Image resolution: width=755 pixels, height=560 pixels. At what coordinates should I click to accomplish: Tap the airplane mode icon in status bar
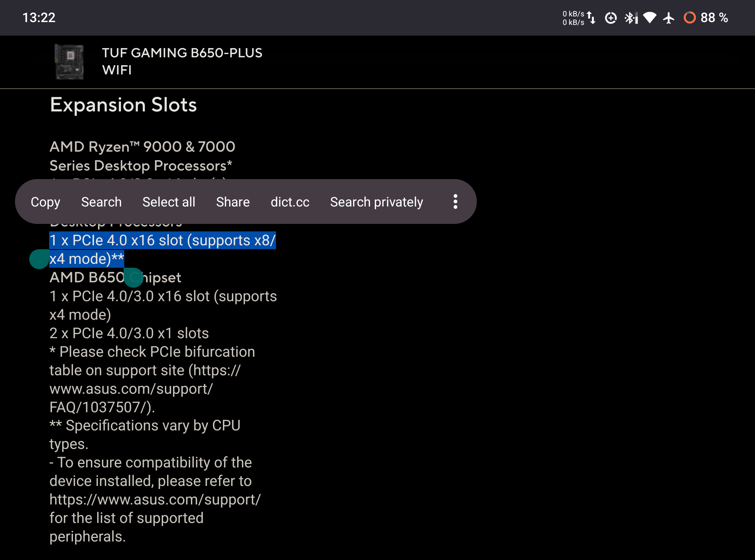(x=668, y=17)
